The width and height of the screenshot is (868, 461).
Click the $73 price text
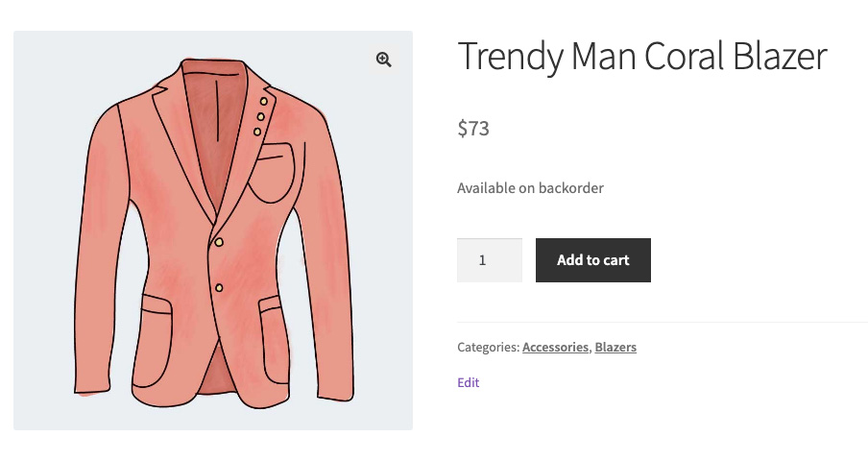473,128
